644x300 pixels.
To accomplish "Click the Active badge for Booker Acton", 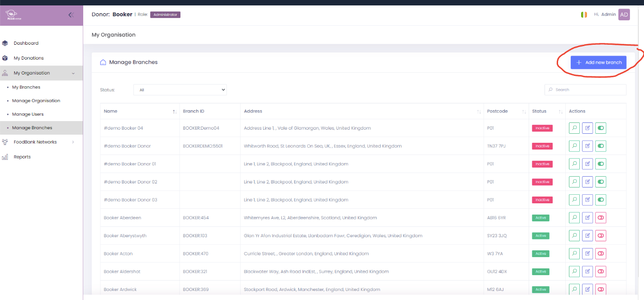I will pyautogui.click(x=541, y=254).
